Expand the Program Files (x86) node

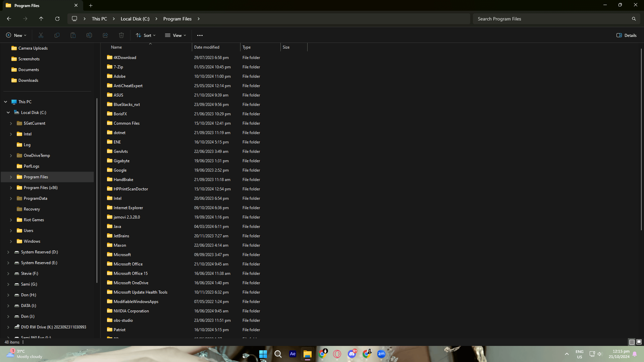11,188
